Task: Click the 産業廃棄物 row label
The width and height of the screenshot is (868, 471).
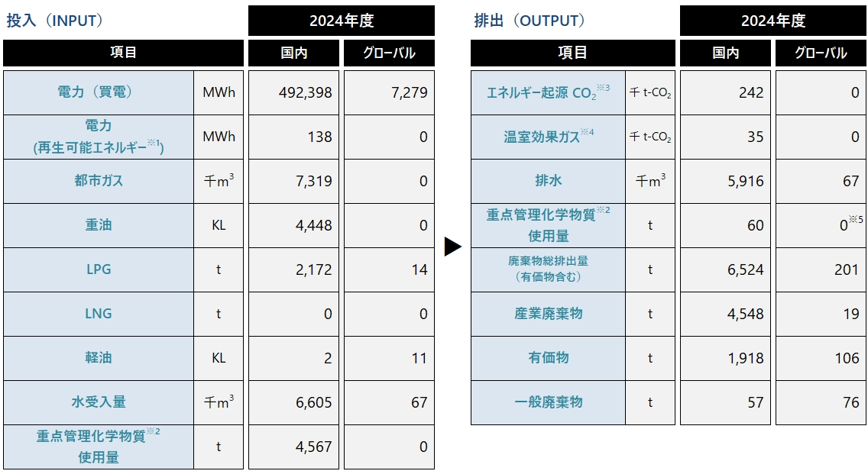Action: click(x=547, y=314)
